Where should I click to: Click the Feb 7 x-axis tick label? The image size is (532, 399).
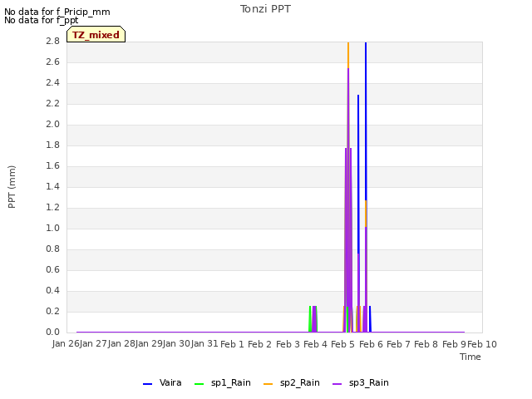pyautogui.click(x=399, y=344)
